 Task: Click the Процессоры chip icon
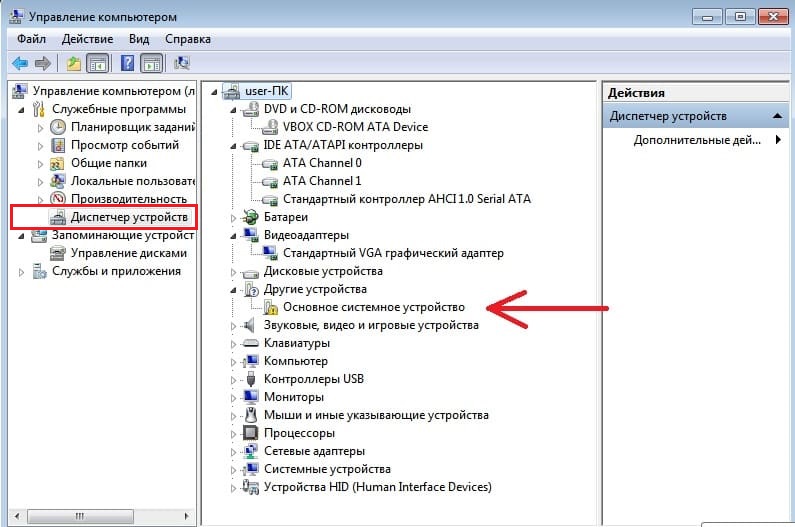click(x=250, y=433)
